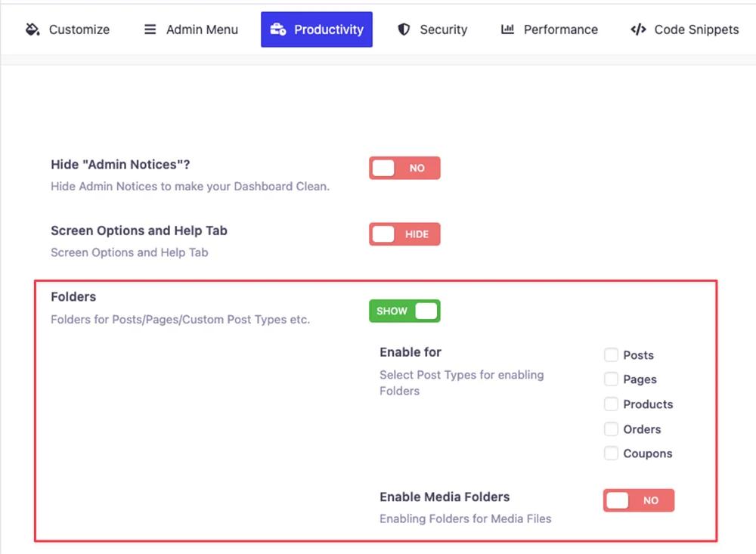The image size is (756, 554).
Task: Open the Customize tab
Action: (67, 29)
